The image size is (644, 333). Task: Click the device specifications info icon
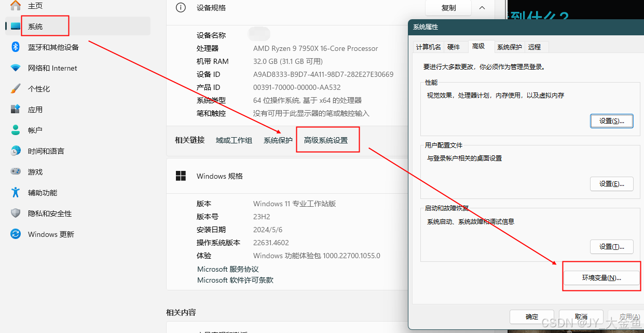(181, 8)
